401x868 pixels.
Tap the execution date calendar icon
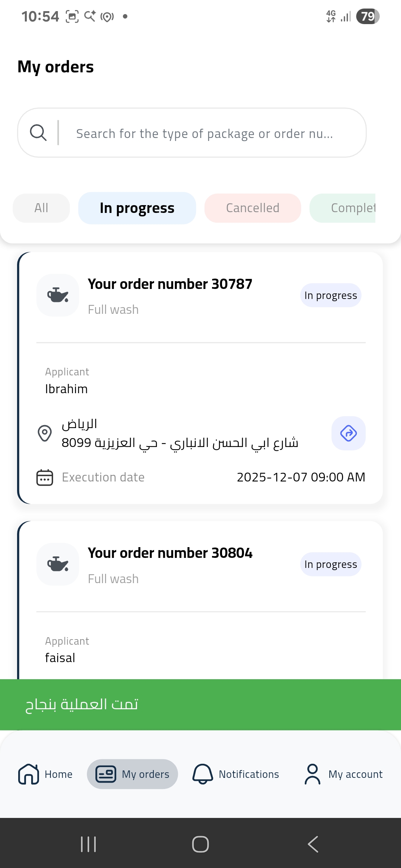[45, 477]
